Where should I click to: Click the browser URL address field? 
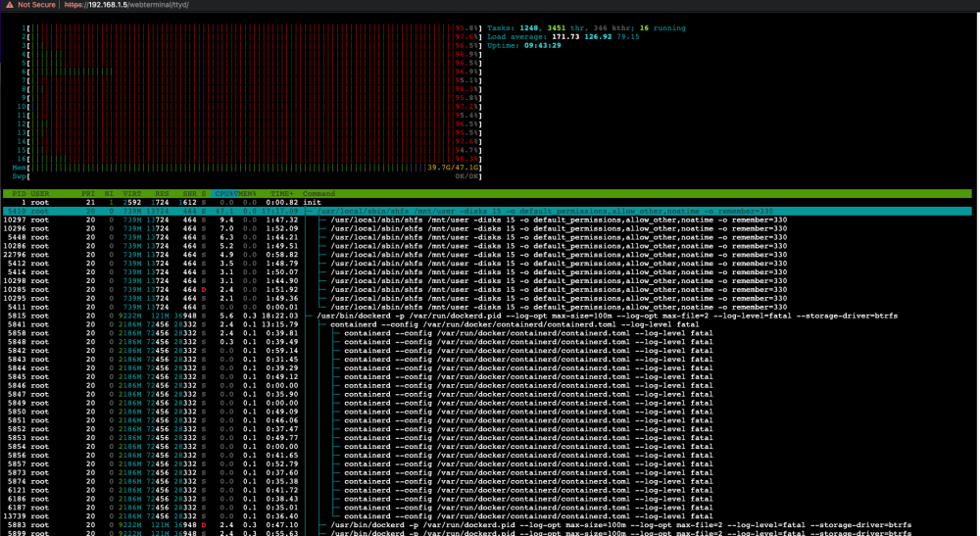pyautogui.click(x=126, y=5)
